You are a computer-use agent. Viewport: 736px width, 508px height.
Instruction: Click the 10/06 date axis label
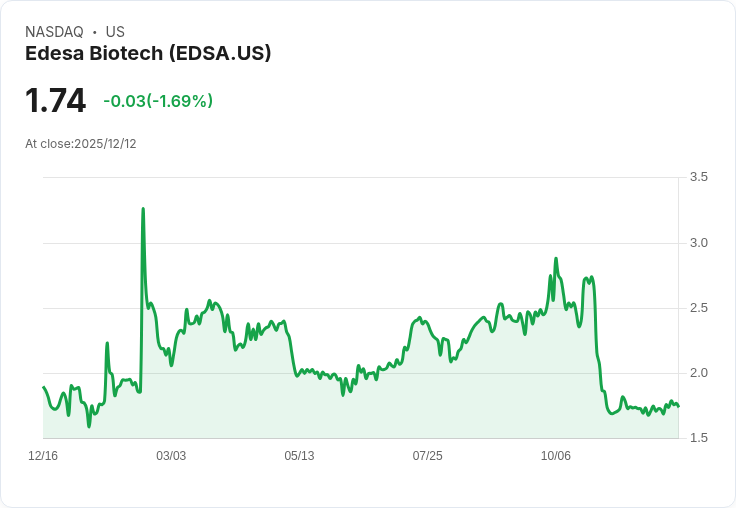[555, 456]
